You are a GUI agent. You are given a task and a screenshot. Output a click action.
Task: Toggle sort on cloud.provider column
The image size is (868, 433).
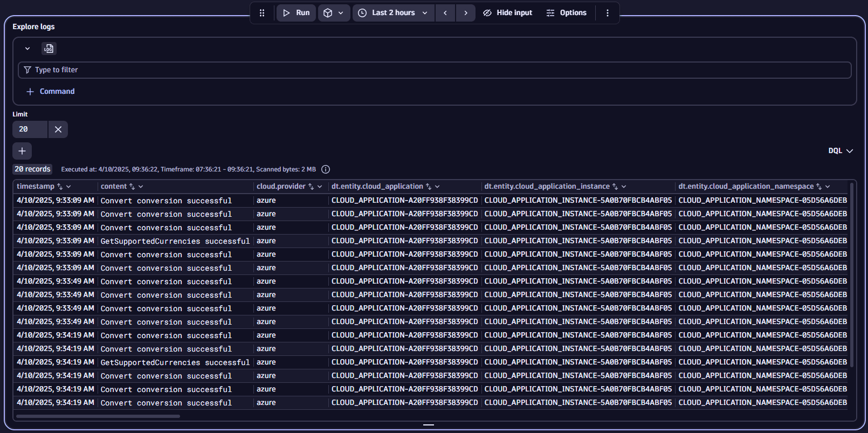pos(311,187)
